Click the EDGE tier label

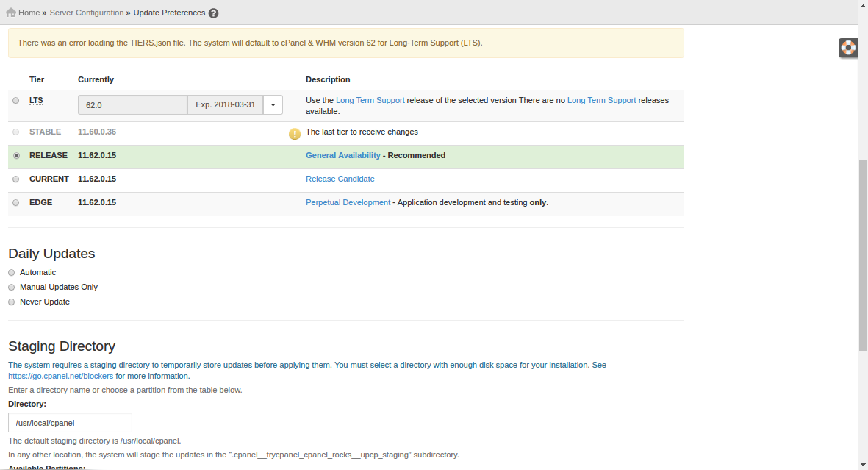pos(41,202)
